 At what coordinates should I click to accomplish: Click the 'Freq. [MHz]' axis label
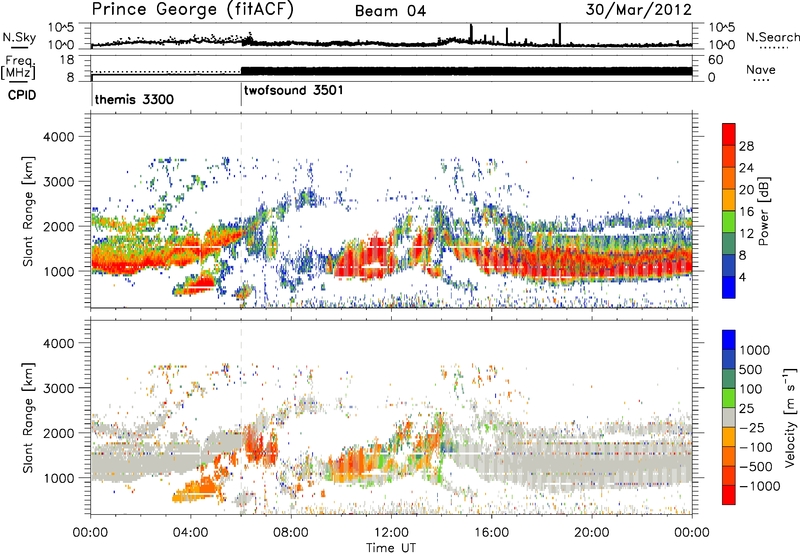coord(18,67)
